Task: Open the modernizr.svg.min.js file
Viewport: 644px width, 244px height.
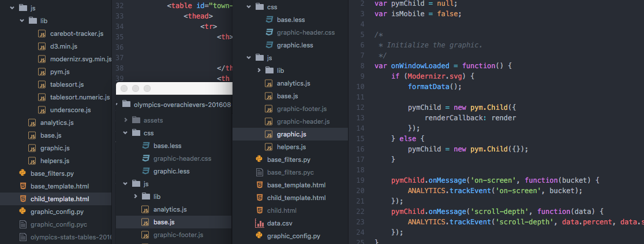Action: pyautogui.click(x=81, y=59)
